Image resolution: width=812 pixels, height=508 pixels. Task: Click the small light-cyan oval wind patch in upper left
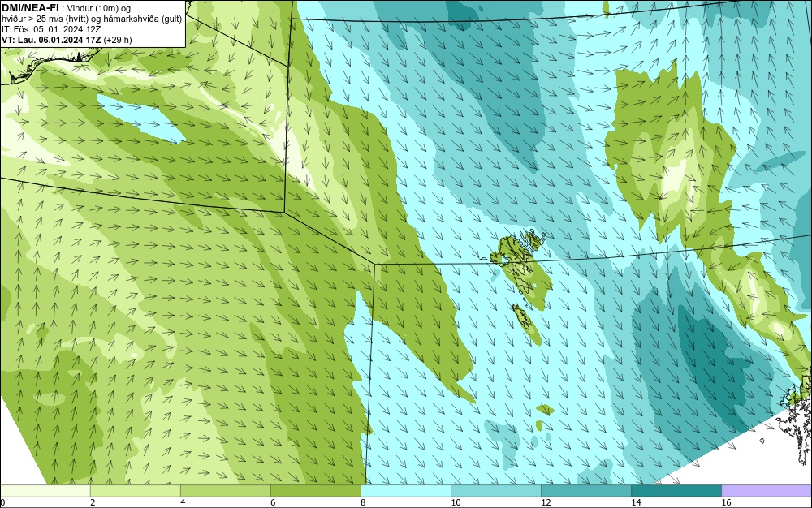tap(140, 118)
